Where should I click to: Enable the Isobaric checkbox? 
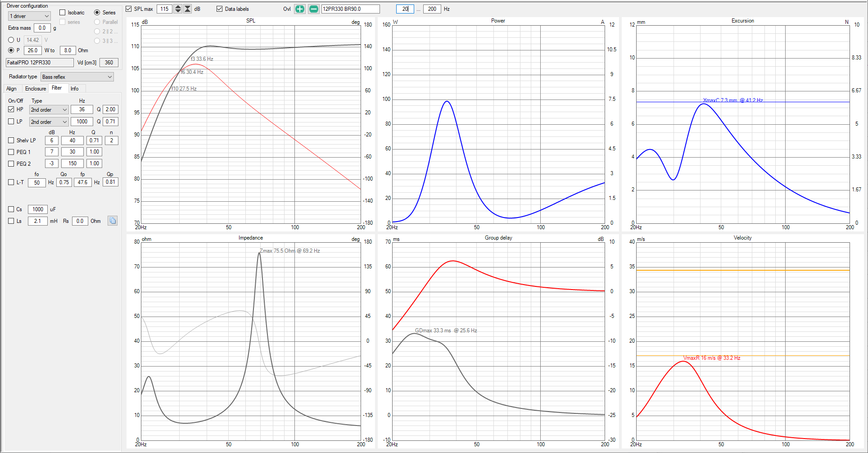63,13
